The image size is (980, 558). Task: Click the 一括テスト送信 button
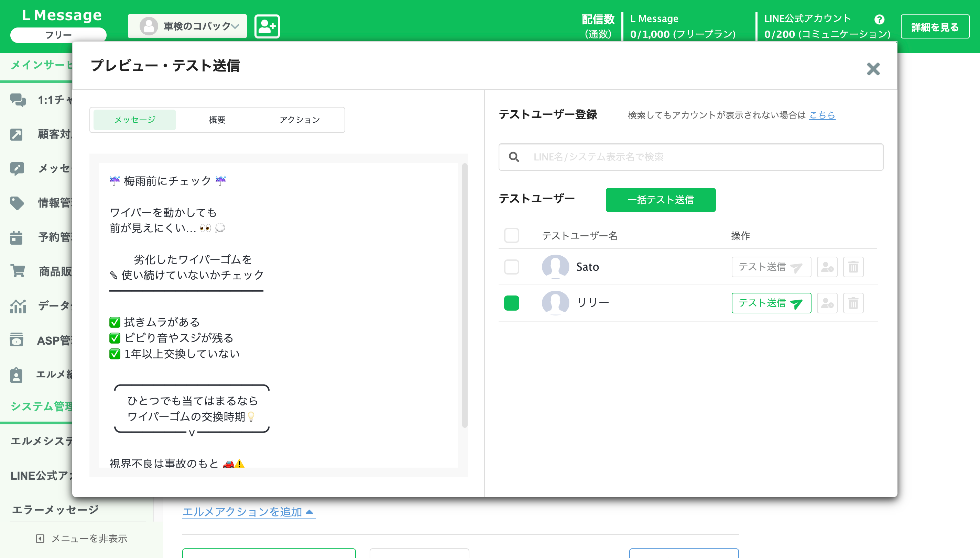(x=661, y=200)
